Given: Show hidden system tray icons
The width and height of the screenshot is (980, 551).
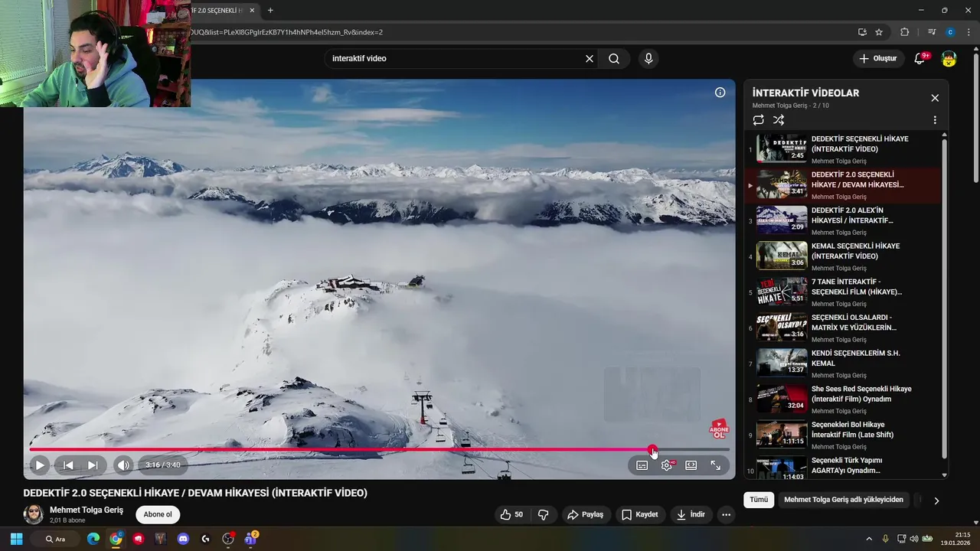Looking at the screenshot, I should pyautogui.click(x=868, y=539).
